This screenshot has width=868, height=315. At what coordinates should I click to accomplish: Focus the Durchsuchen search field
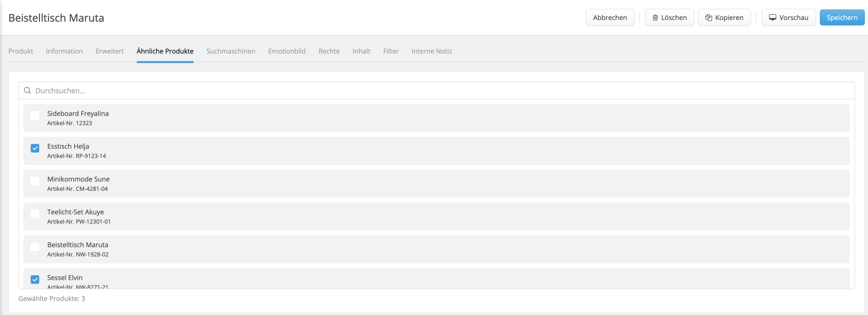coord(434,91)
